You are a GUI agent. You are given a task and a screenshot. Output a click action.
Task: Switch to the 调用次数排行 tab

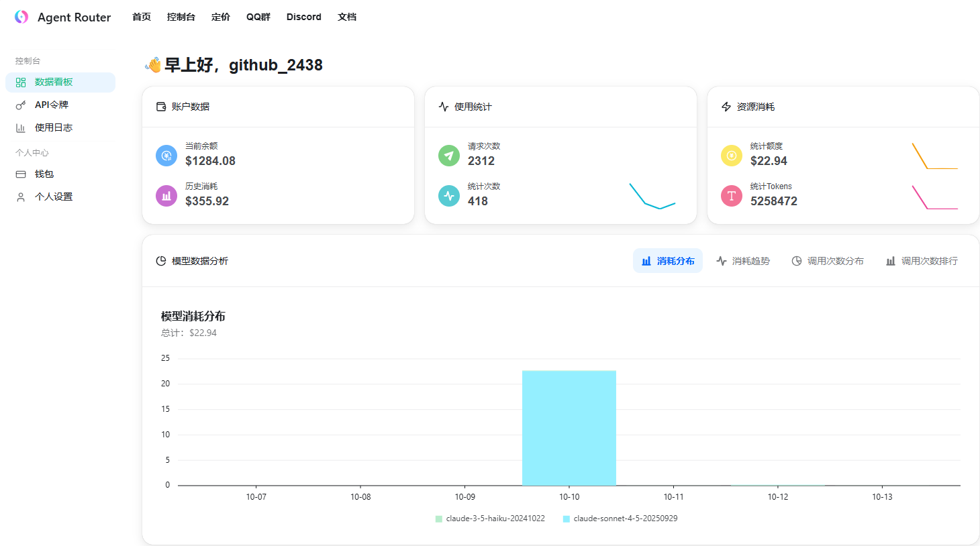point(922,261)
